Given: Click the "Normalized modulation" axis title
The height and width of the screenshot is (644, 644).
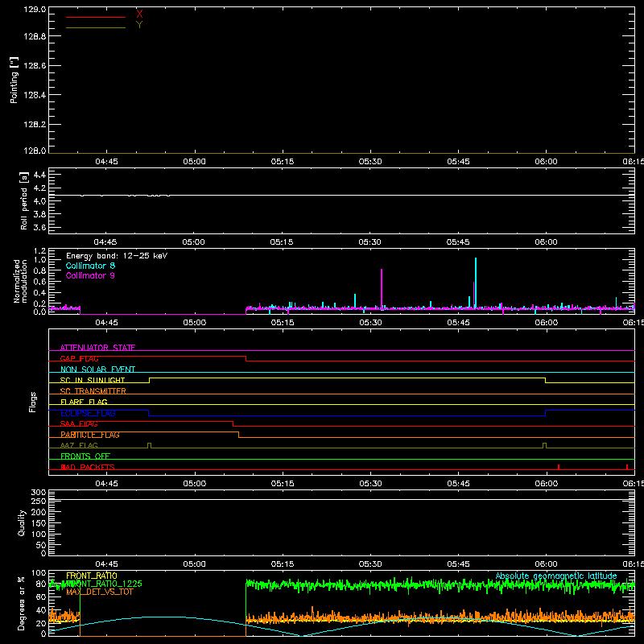Looking at the screenshot, I should point(20,281).
